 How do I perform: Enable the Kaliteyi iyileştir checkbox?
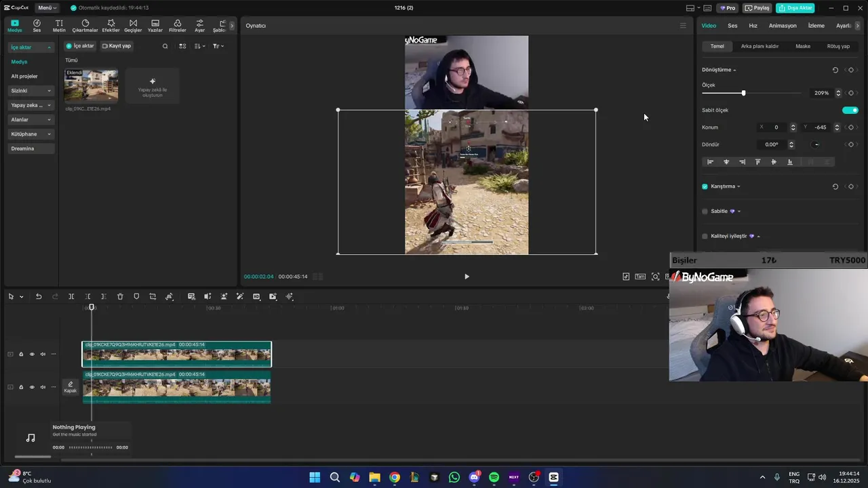(x=705, y=237)
